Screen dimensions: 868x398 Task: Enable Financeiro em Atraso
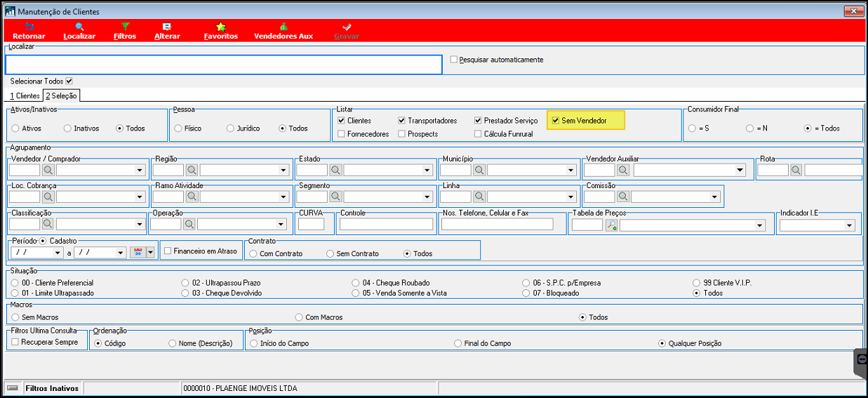pyautogui.click(x=168, y=251)
